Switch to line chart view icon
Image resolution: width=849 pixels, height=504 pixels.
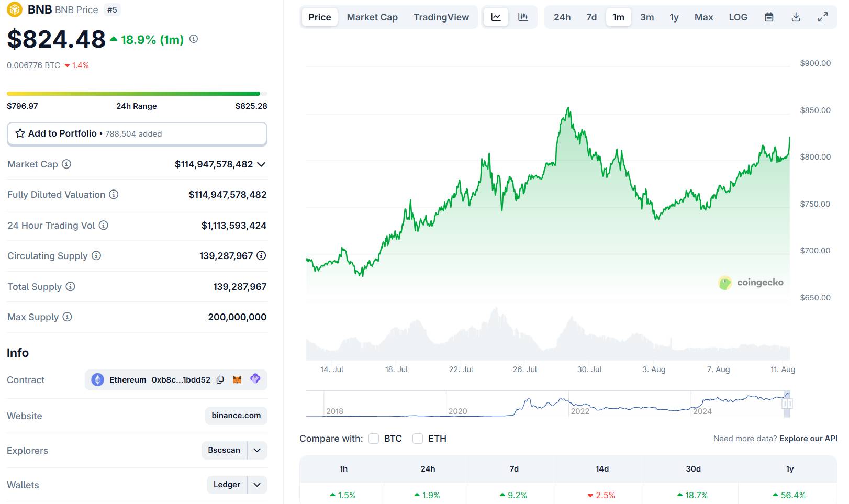[x=496, y=17]
